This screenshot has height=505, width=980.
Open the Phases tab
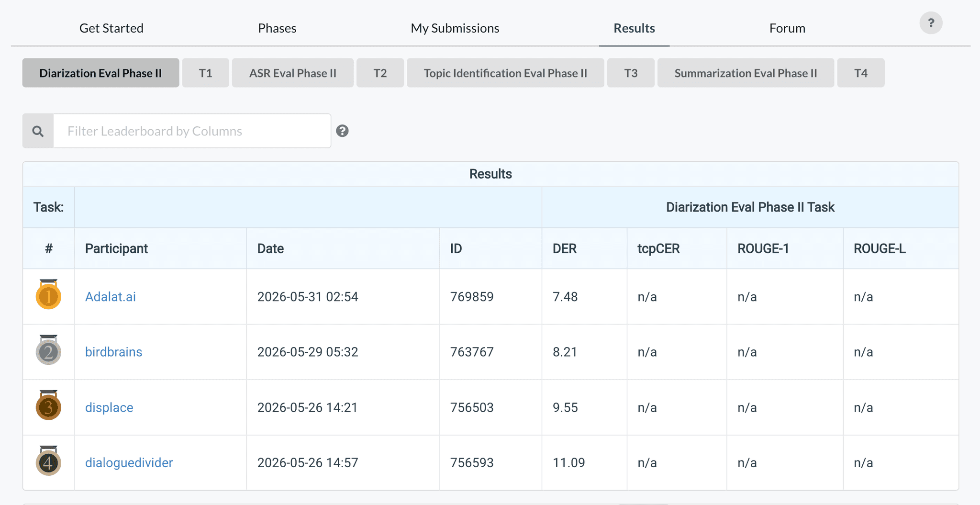[x=277, y=28]
